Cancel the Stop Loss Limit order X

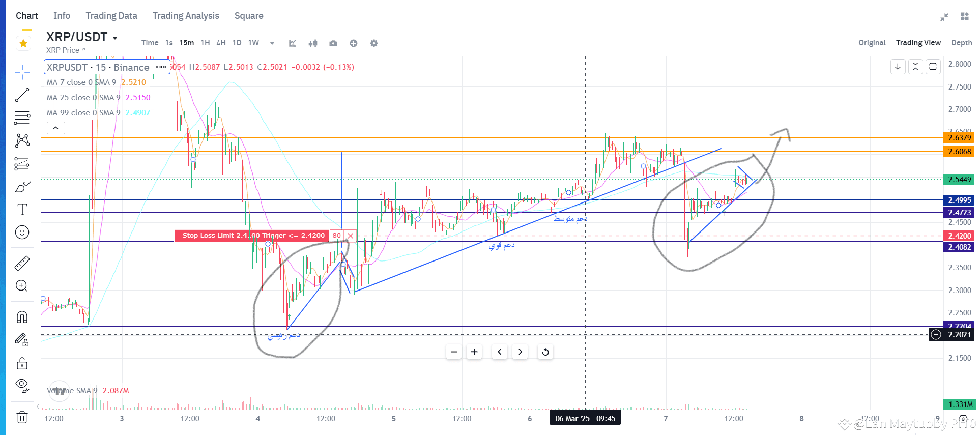click(x=350, y=236)
